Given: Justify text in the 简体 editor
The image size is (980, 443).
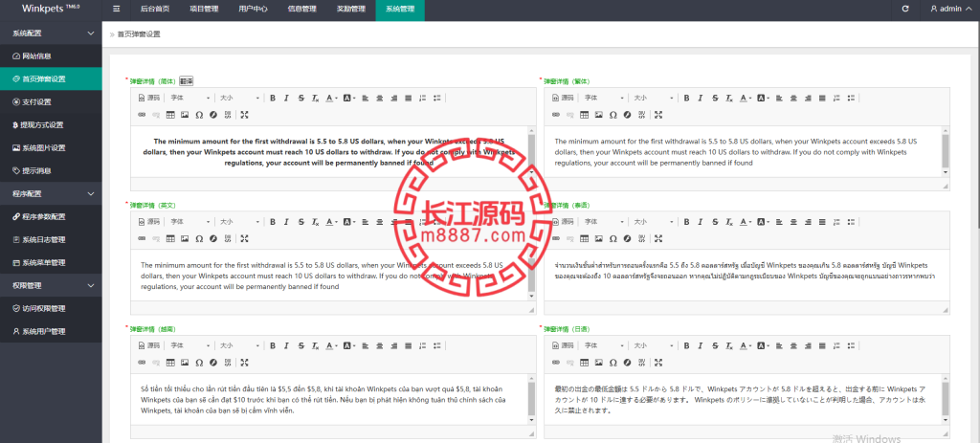Looking at the screenshot, I should 408,99.
